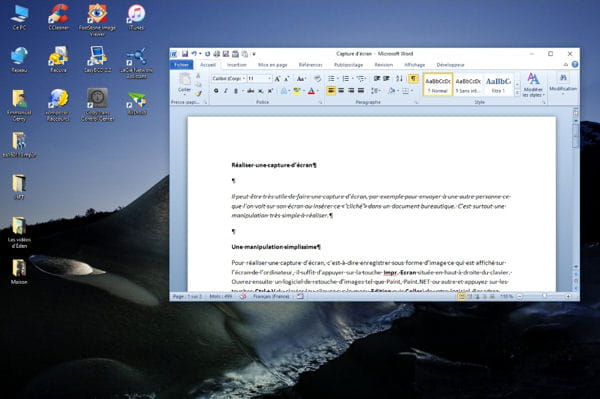
Task: Center the paragraph text
Action: coord(341,91)
